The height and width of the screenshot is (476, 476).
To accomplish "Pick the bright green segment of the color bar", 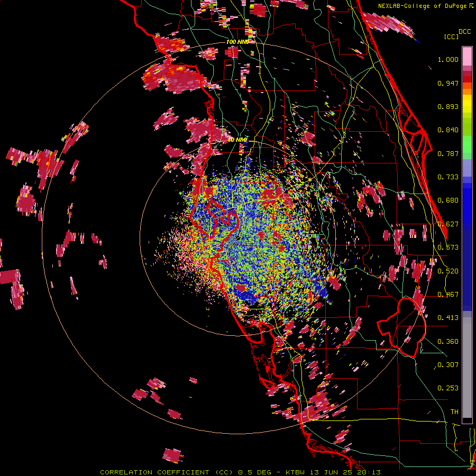I will pos(467,144).
